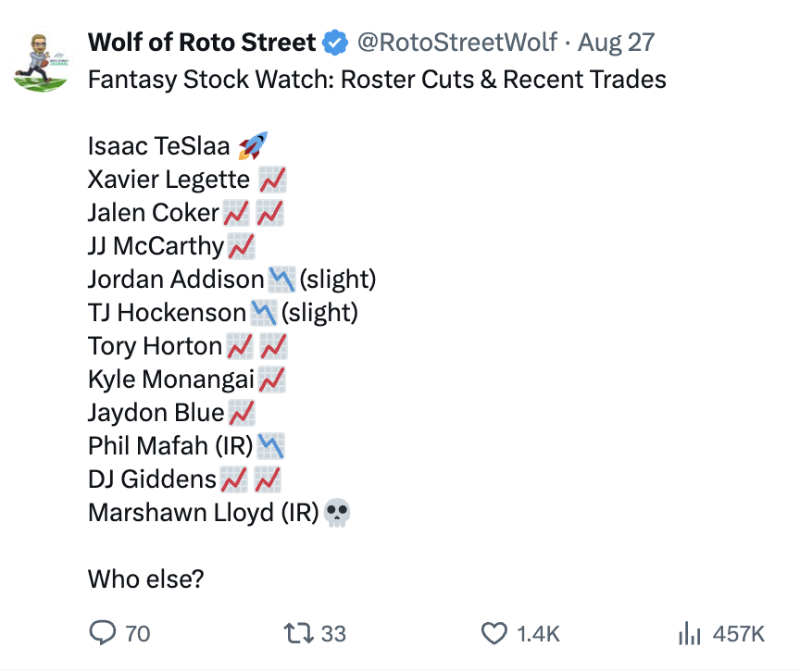Click the retweet arrows icon
This screenshot has height=672, width=800.
click(x=298, y=633)
